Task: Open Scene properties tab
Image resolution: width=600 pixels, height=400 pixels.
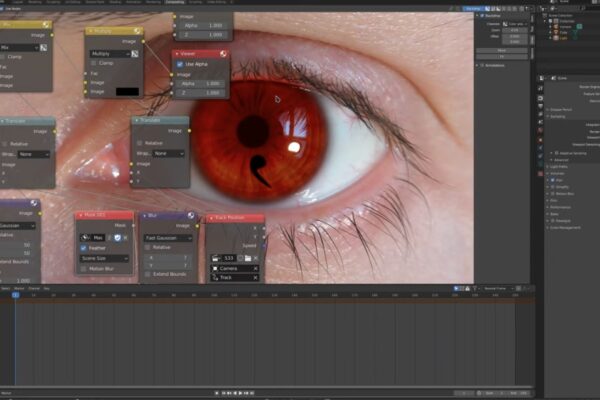Action: pyautogui.click(x=540, y=122)
